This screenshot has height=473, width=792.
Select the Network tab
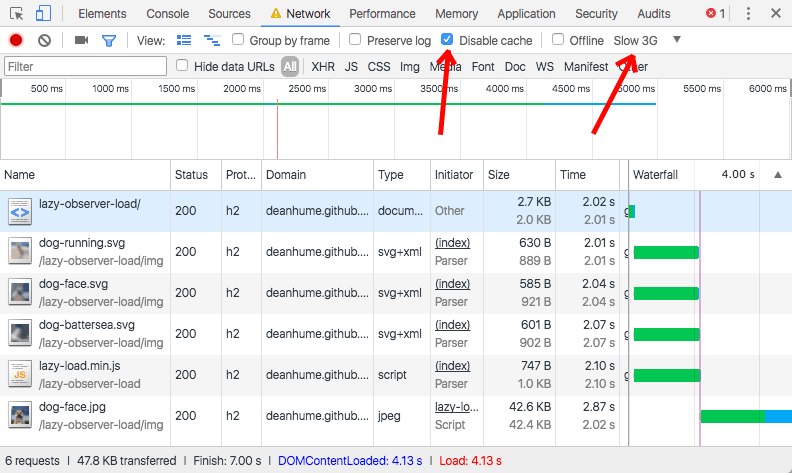tap(301, 14)
